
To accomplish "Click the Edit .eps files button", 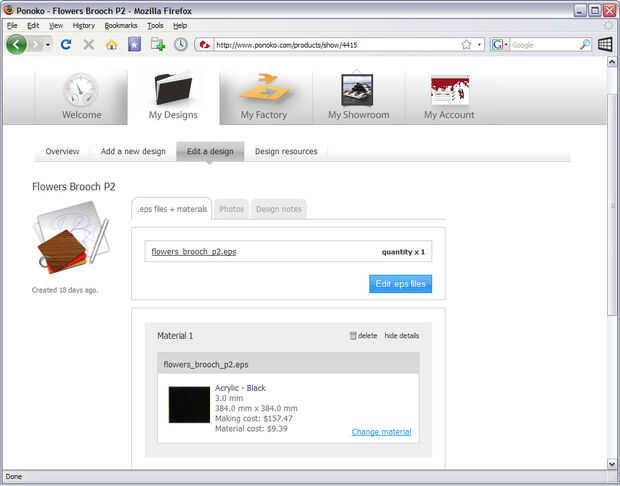I will pyautogui.click(x=400, y=284).
